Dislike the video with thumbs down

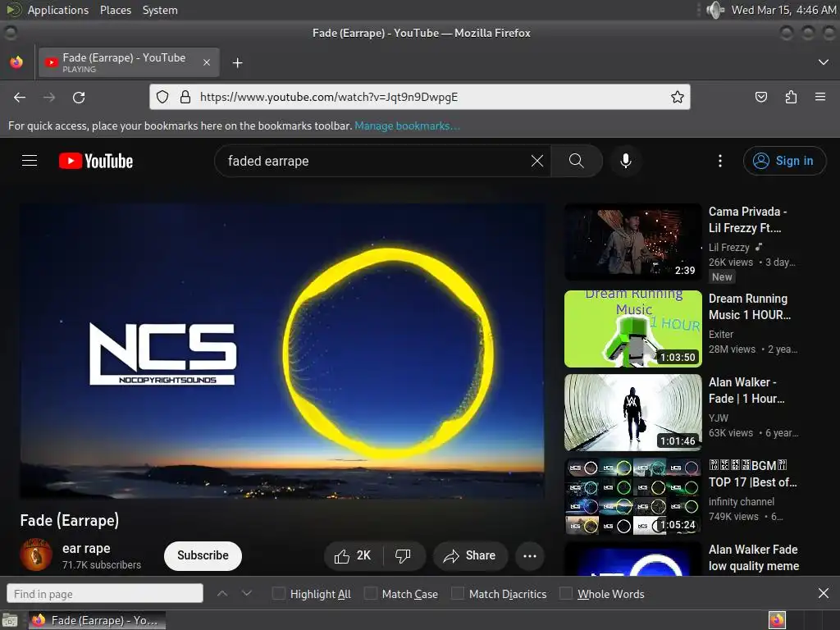click(404, 555)
